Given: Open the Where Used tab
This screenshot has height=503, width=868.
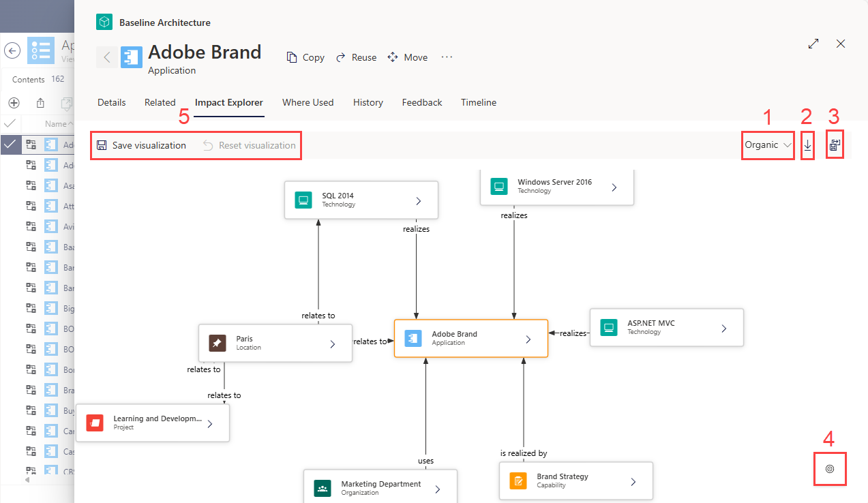Looking at the screenshot, I should pos(308,102).
